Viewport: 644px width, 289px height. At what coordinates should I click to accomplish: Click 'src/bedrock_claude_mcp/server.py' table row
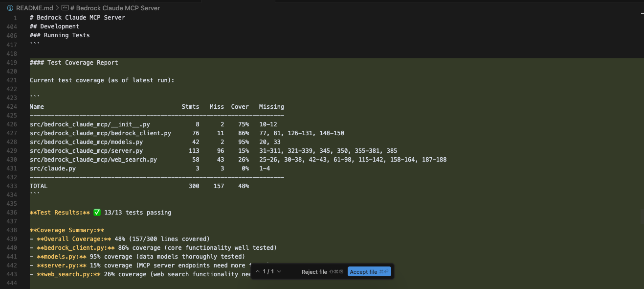(x=213, y=151)
